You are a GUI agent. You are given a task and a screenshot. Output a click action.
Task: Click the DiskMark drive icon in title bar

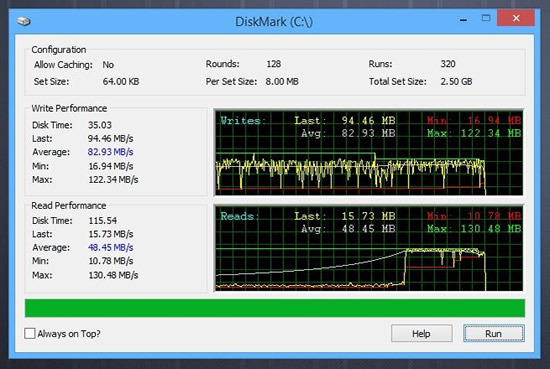[24, 21]
